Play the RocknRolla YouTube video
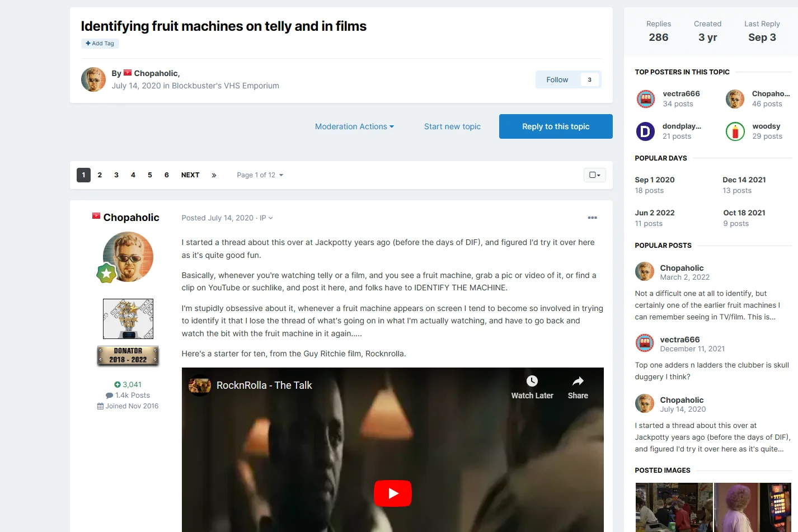Viewport: 798px width, 532px height. (x=393, y=493)
